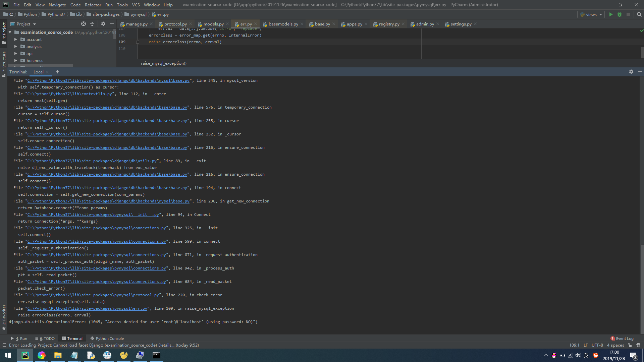Screen dimensions: 644x362
Task: Open pymysql\protocol.py link in traceback
Action: point(93,295)
